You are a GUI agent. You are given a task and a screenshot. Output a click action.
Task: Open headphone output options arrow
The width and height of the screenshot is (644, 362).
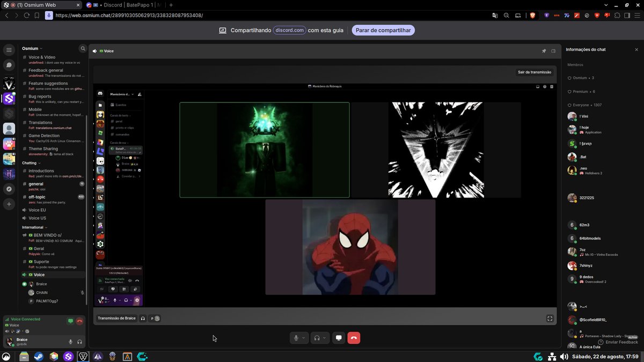325,338
